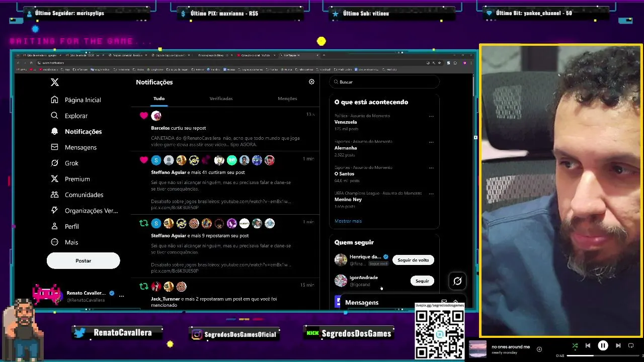
Task: Click new message icon in Mensagens drawer
Action: [x=444, y=302]
